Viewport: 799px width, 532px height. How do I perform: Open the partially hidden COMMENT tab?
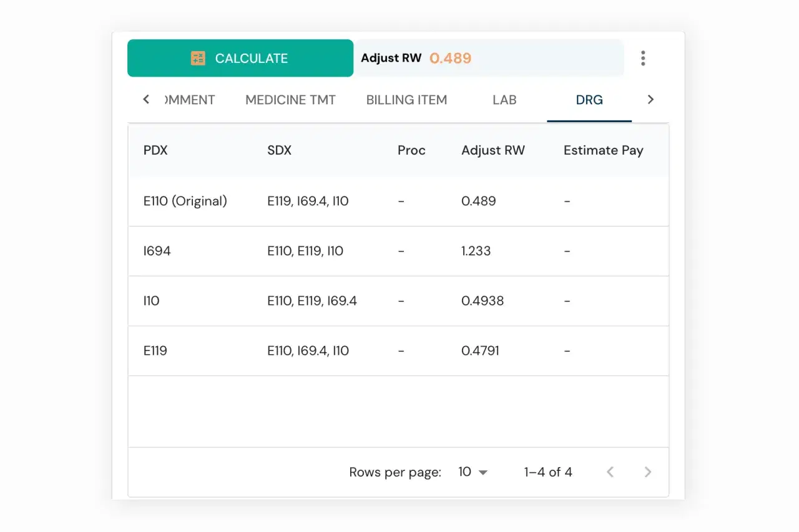click(190, 100)
